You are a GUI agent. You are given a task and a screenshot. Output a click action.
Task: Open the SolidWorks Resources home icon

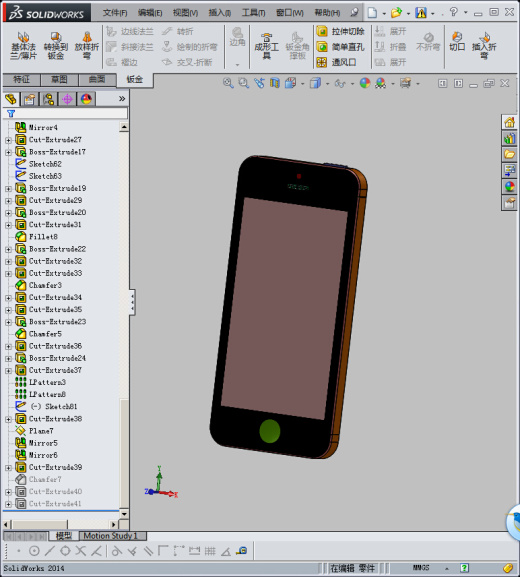click(509, 122)
